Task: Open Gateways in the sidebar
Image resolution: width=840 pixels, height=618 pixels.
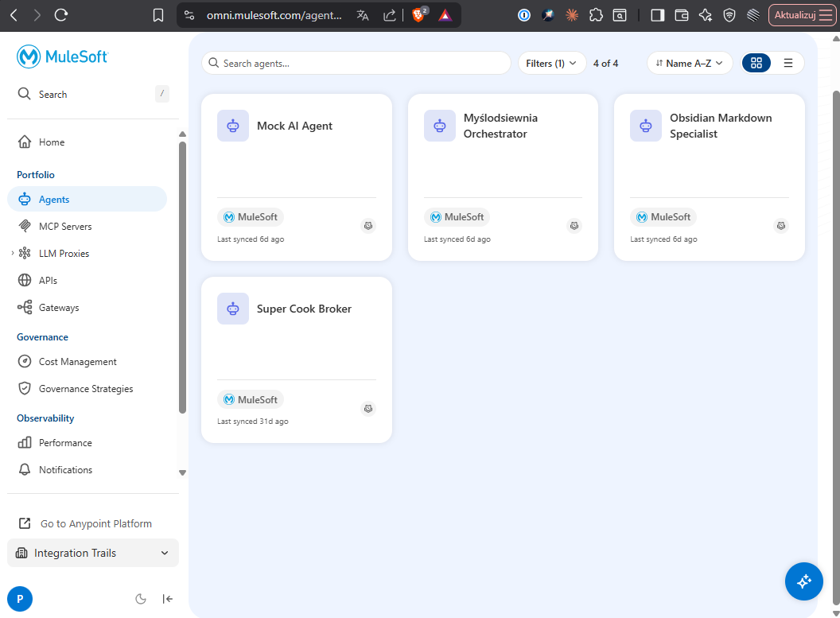Action: tap(87, 307)
